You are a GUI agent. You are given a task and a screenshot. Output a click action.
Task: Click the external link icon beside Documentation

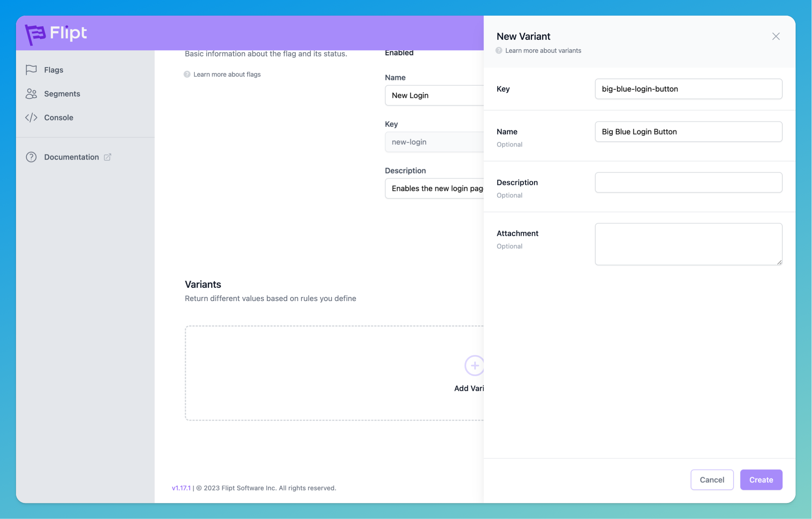click(107, 157)
